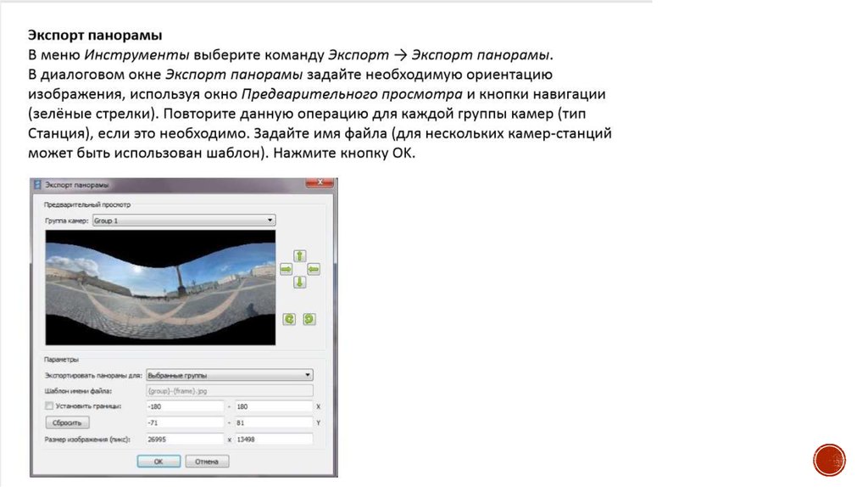This screenshot has width=868, height=487.
Task: Open the Группа камер dropdown showing Group 1
Action: pyautogui.click(x=183, y=221)
